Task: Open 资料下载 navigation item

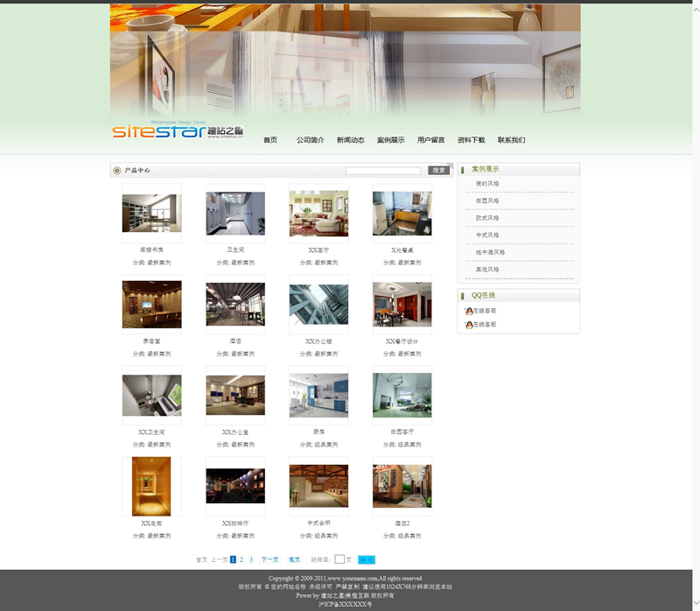Action: (471, 140)
